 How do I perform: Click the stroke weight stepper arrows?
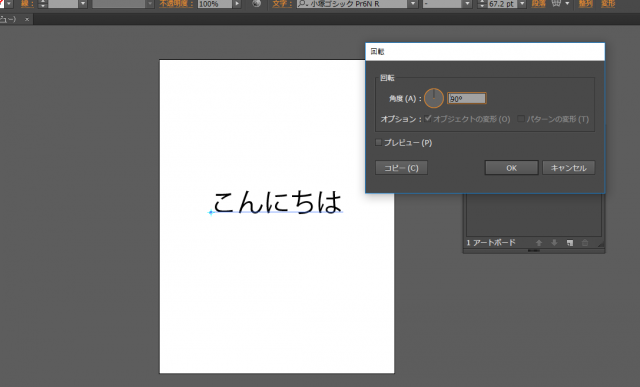pos(42,4)
